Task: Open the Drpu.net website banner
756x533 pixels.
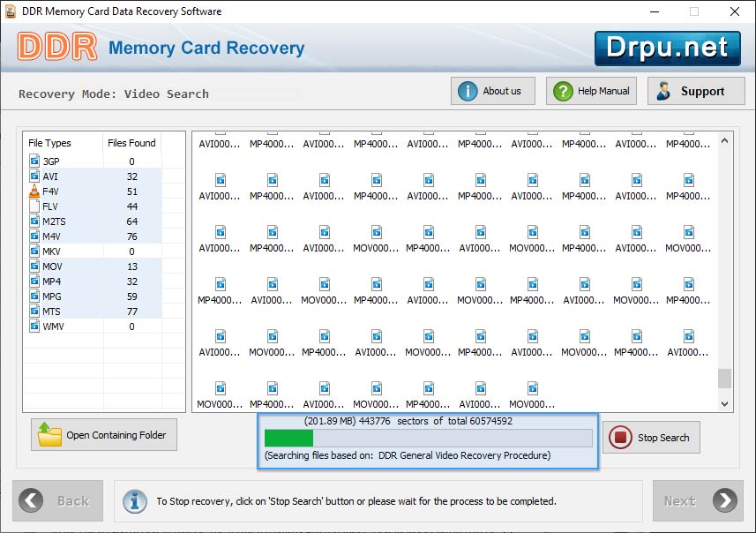Action: (667, 49)
